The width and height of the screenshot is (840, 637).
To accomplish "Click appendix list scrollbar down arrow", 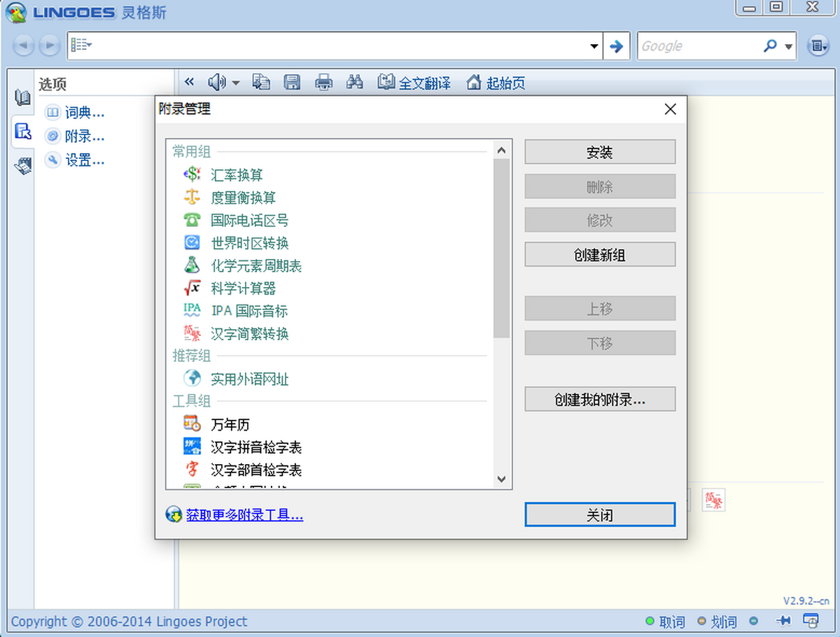I will pyautogui.click(x=501, y=479).
